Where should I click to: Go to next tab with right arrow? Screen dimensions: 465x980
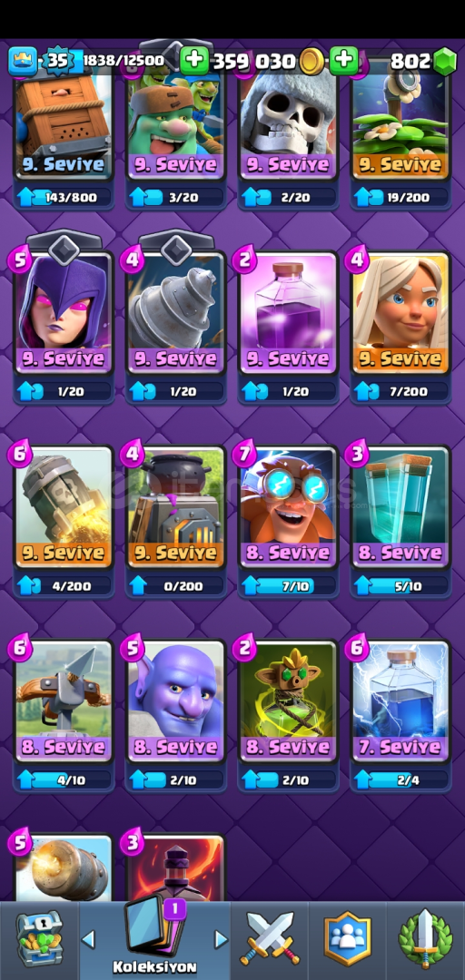221,938
